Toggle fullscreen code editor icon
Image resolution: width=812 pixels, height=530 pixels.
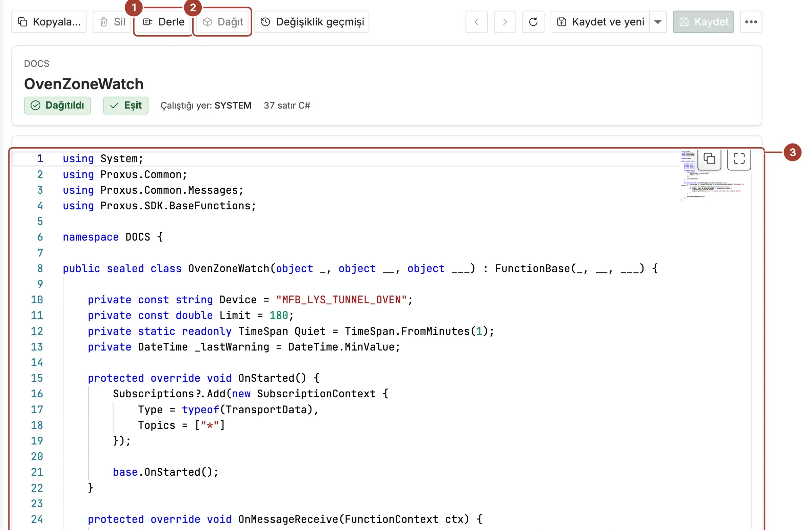739,159
